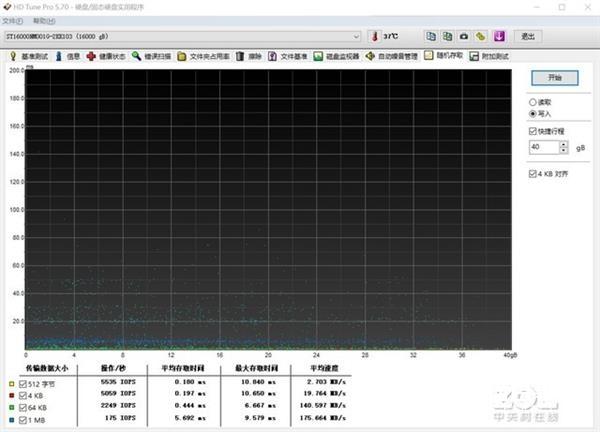Open the 帮助(H) menu

43,21
